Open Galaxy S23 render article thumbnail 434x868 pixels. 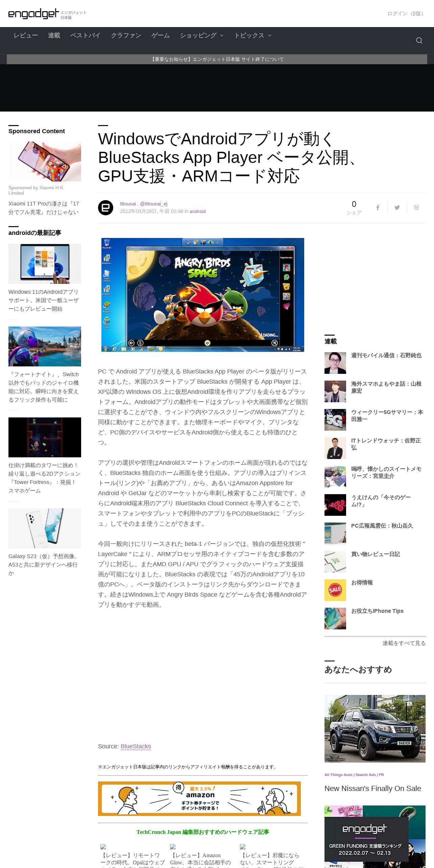pos(45,528)
